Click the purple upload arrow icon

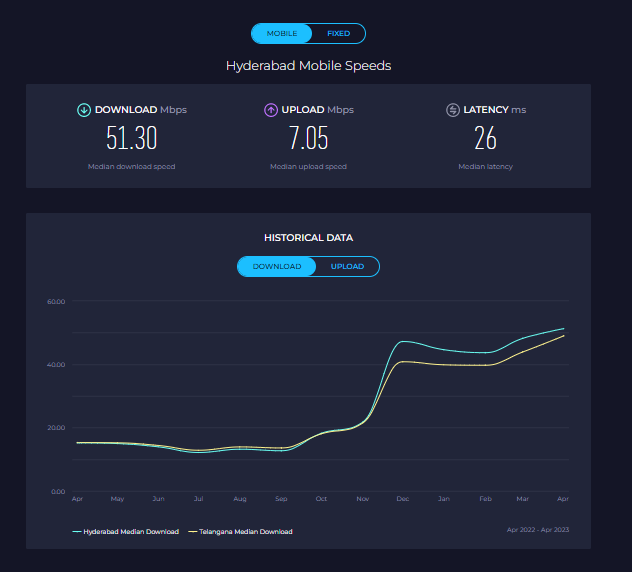(271, 110)
